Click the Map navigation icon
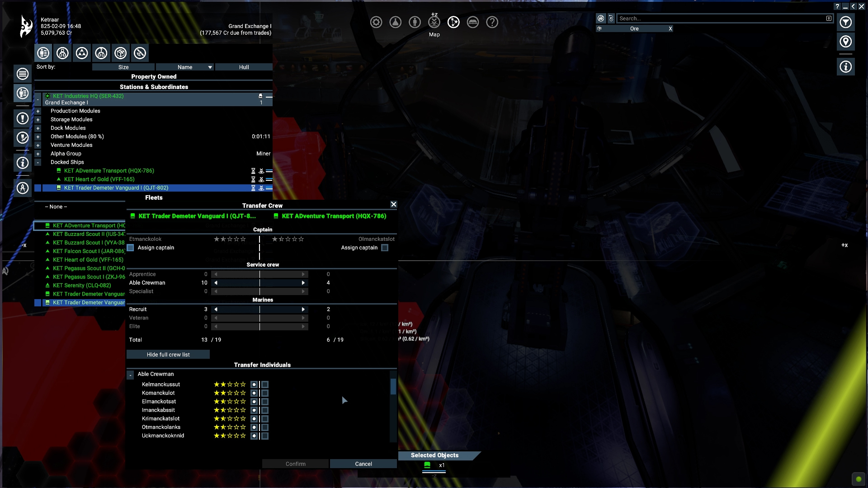The image size is (868, 488). pos(453,22)
